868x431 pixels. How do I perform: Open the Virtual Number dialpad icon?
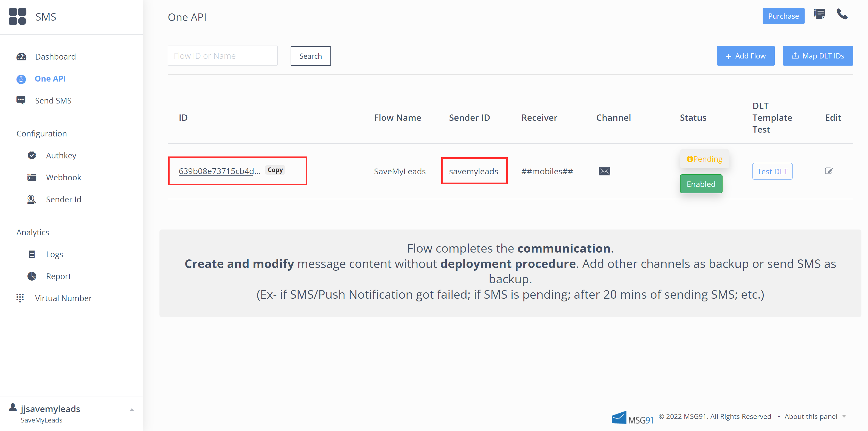pyautogui.click(x=20, y=298)
